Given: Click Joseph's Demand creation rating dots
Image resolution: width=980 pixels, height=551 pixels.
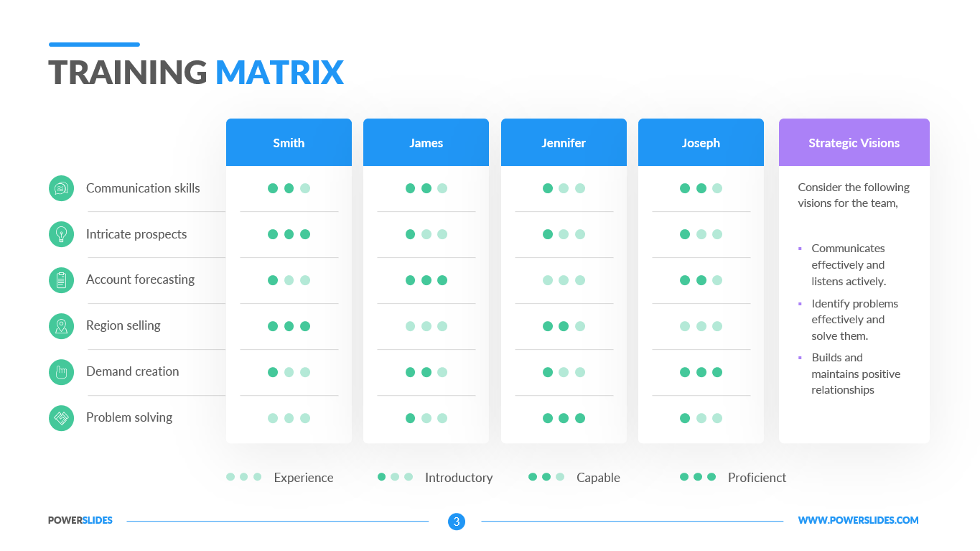Looking at the screenshot, I should point(701,372).
